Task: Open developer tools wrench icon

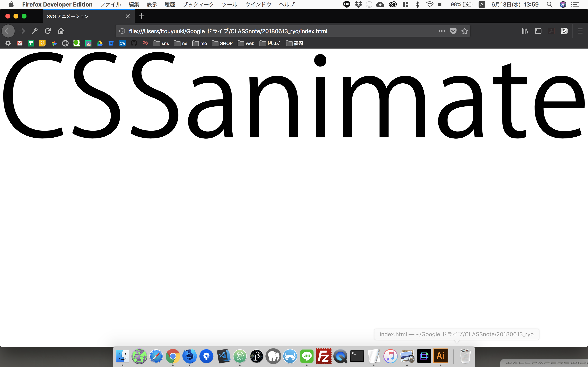Action: [35, 31]
